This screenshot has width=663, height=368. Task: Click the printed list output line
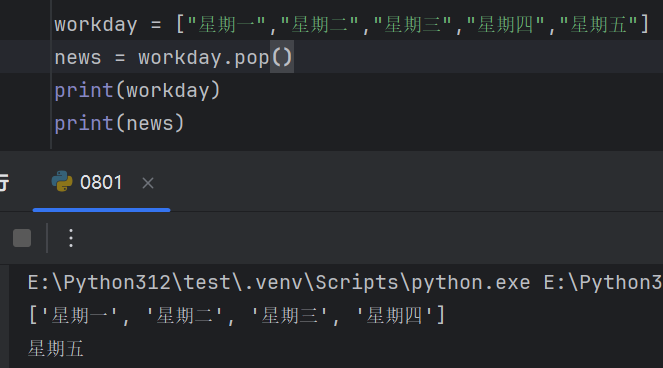click(x=236, y=316)
